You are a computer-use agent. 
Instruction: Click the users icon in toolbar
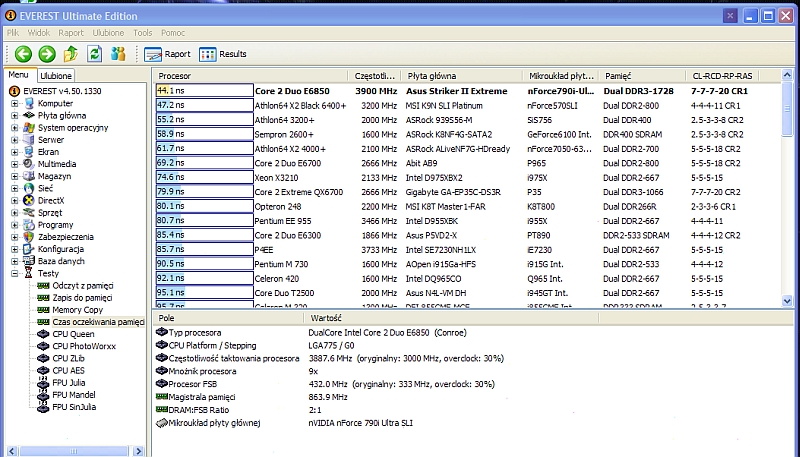coord(119,54)
